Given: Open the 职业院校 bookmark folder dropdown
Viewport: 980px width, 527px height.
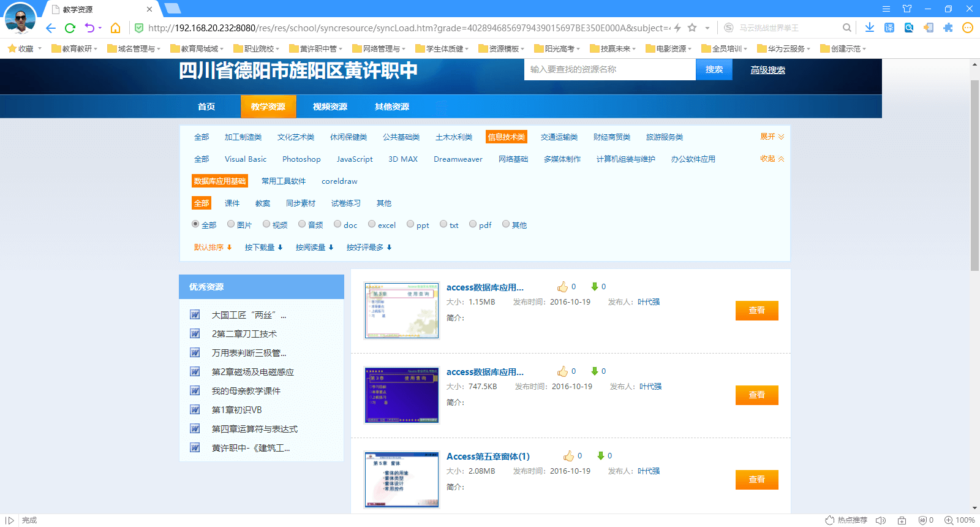Looking at the screenshot, I should (258, 48).
